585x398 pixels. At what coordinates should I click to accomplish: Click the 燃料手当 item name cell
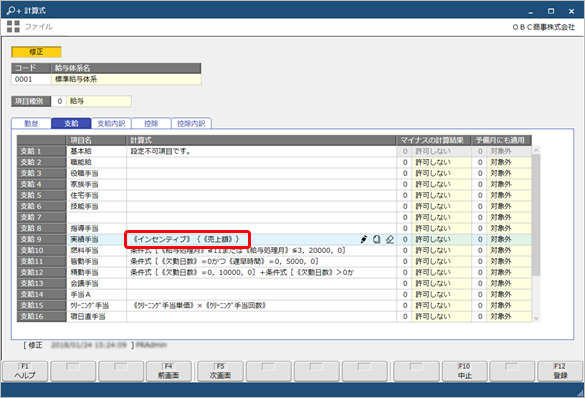[x=96, y=250]
